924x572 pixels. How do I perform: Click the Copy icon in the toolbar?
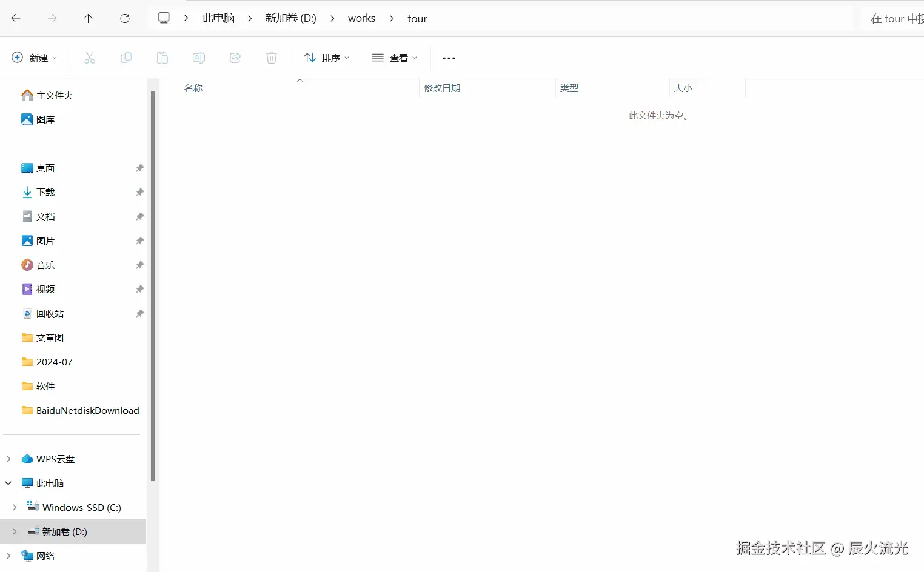[x=126, y=58]
